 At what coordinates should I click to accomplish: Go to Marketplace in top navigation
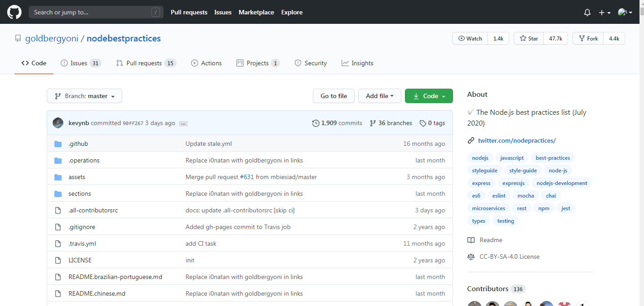(256, 12)
